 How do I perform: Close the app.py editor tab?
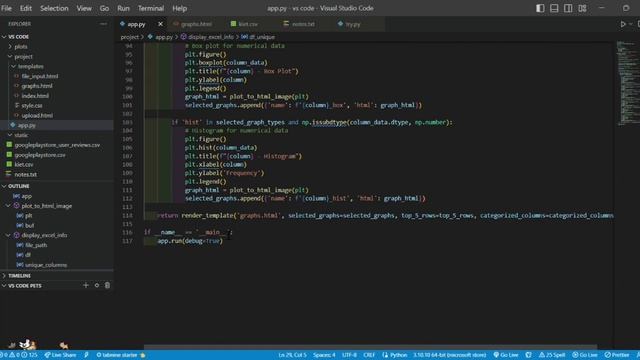click(160, 24)
